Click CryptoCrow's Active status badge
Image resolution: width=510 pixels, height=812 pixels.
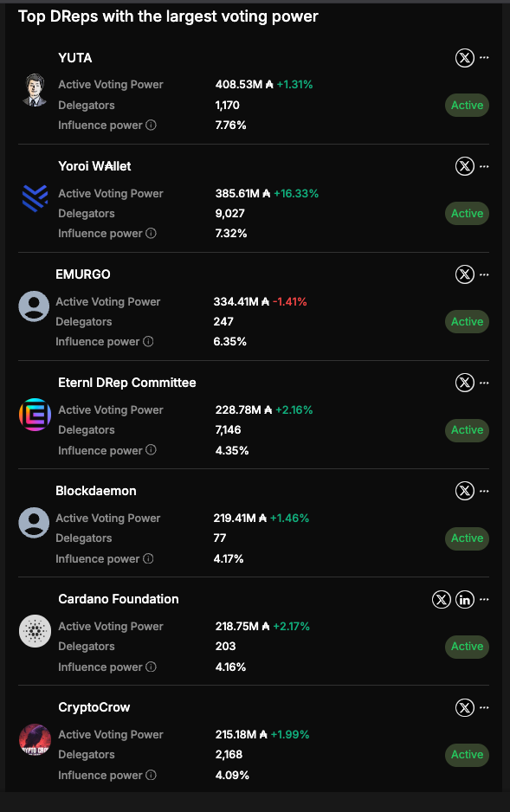tap(467, 755)
